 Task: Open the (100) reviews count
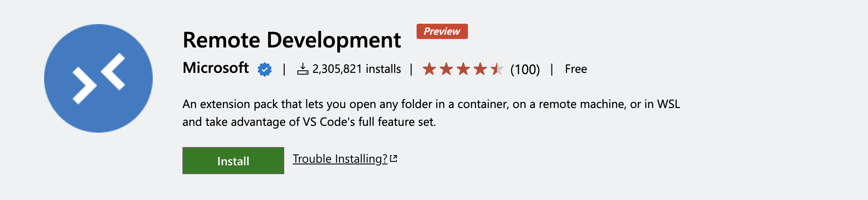[x=525, y=69]
